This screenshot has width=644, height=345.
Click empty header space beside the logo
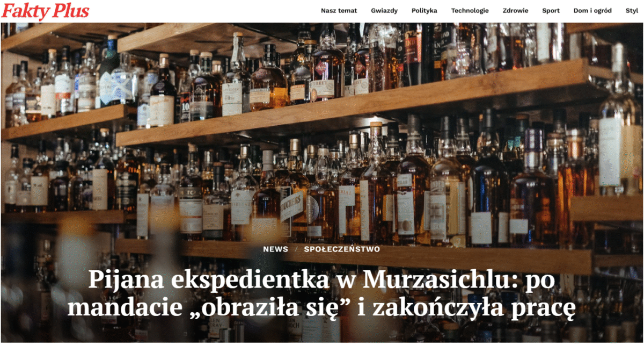click(204, 11)
